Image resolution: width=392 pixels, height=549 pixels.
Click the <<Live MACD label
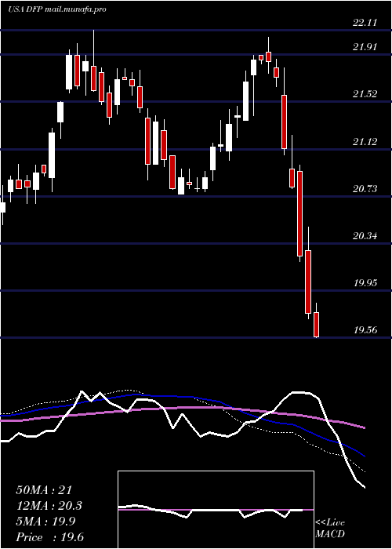coord(330,528)
